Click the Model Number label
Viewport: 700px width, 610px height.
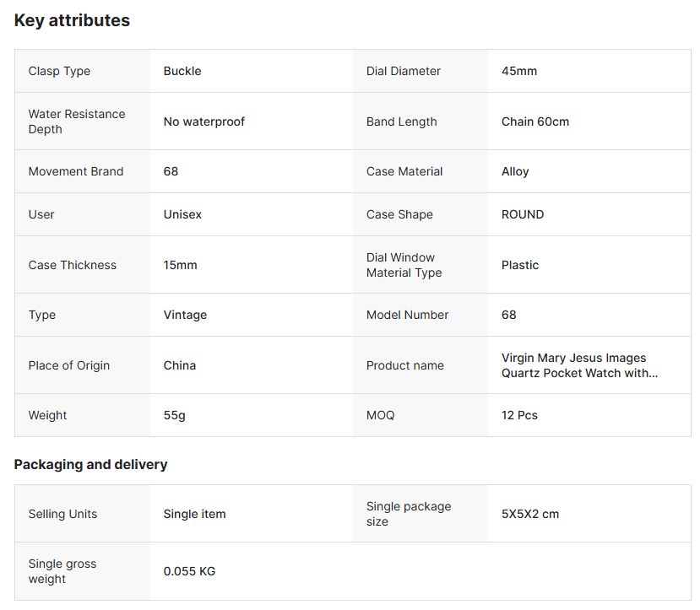(407, 315)
